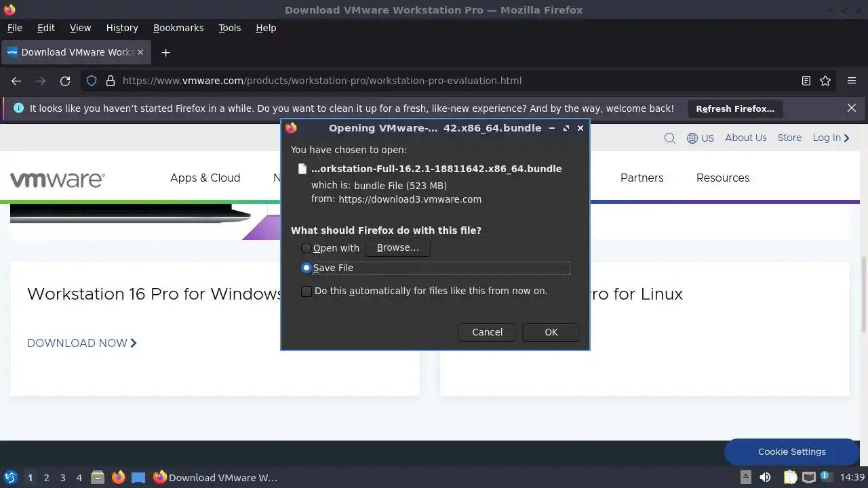Click the removable media eject tray icon
Image resolution: width=868 pixels, height=488 pixels.
pyautogui.click(x=745, y=477)
